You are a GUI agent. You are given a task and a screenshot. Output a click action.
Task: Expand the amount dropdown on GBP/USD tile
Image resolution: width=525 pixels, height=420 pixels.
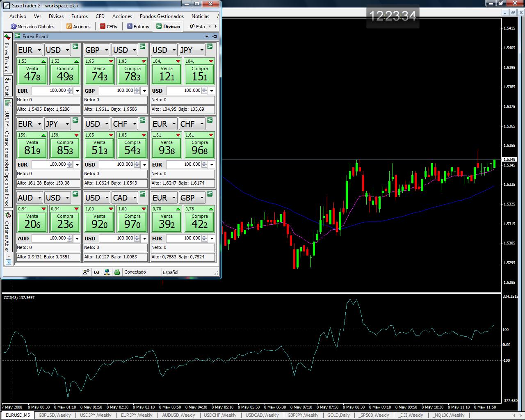click(144, 91)
